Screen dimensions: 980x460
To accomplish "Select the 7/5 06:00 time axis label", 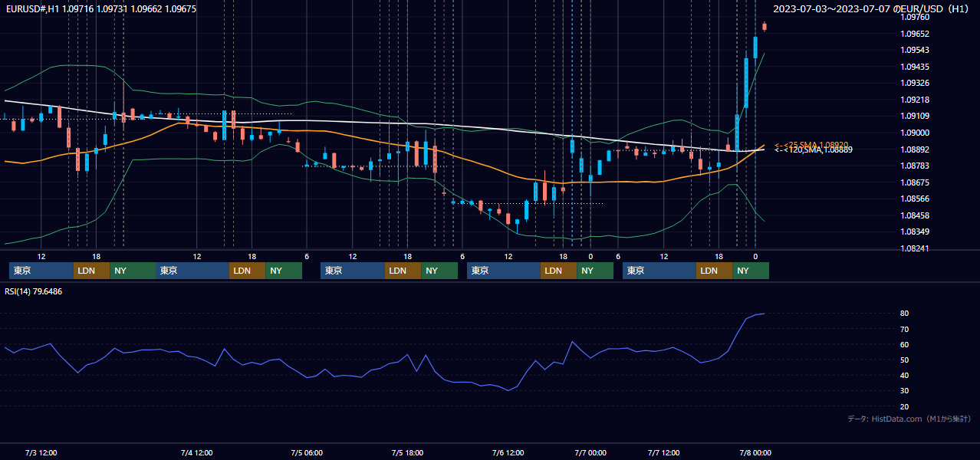I will pyautogui.click(x=307, y=453).
